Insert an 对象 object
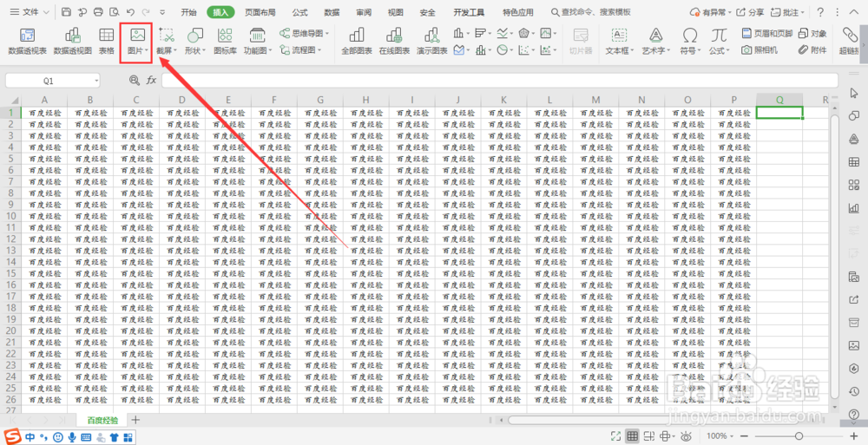This screenshot has width=868, height=445. [x=812, y=33]
